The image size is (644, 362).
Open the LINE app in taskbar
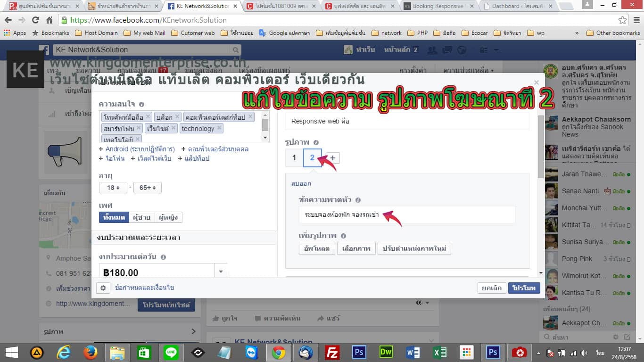click(171, 353)
